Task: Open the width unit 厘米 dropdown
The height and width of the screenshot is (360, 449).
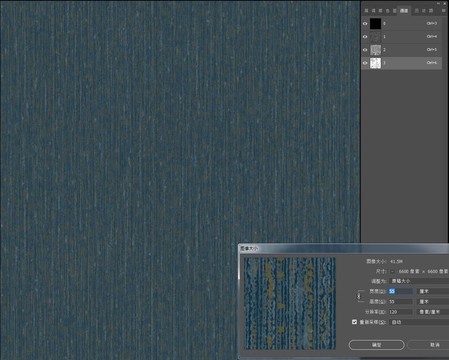Action: point(433,291)
